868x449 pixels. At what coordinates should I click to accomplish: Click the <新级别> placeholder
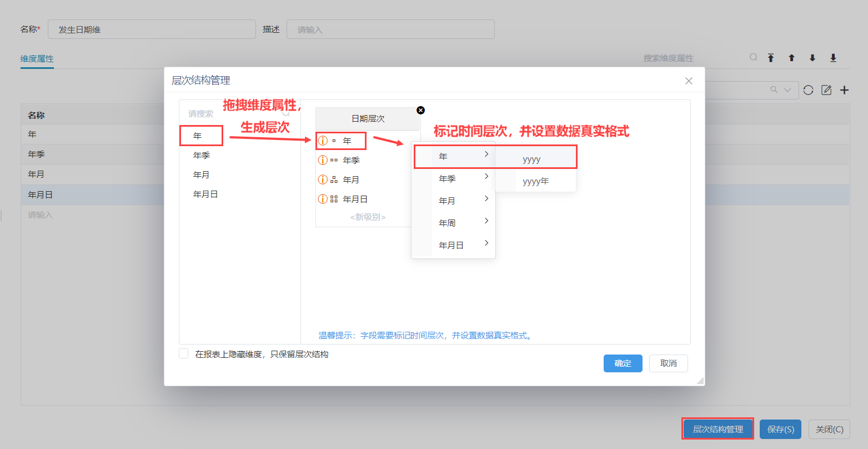coord(368,217)
